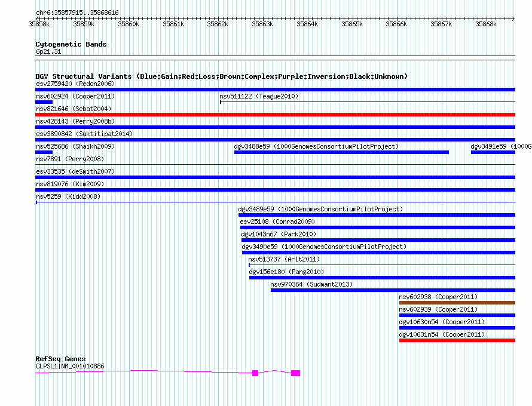Click the esv33535 (deSmith2007) variant label
The image size is (532, 406).
coord(75,171)
